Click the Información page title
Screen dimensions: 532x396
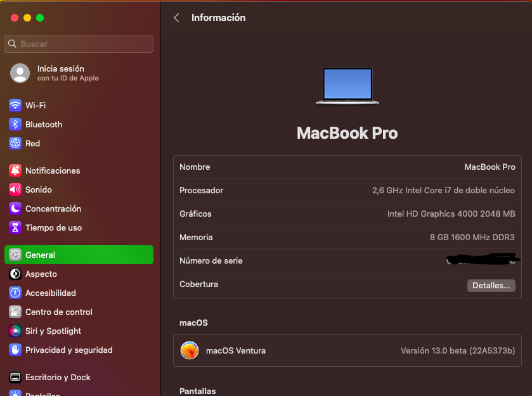coord(219,18)
